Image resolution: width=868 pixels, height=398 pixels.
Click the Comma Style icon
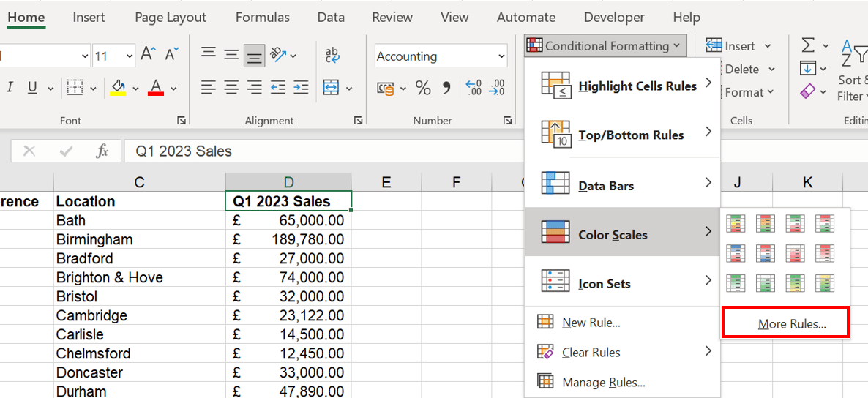pyautogui.click(x=446, y=89)
